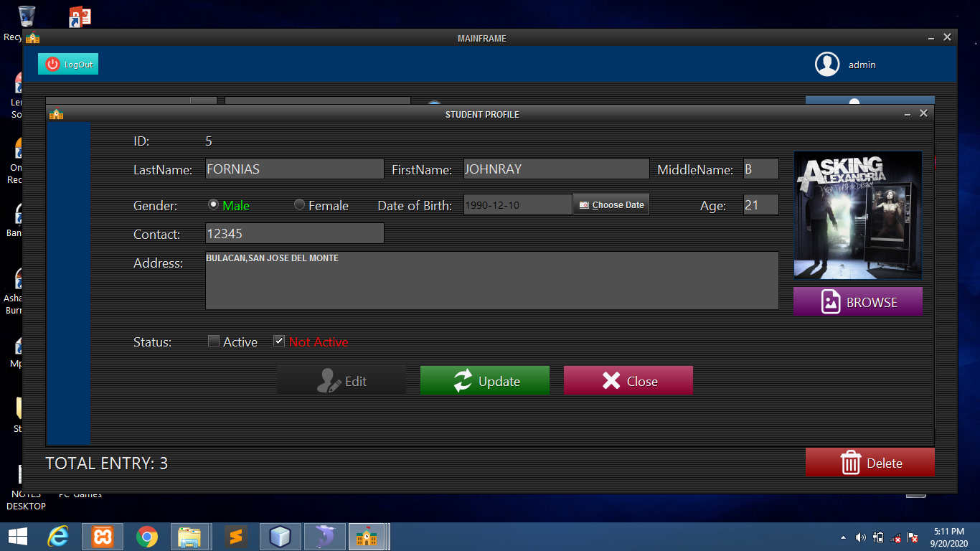Image resolution: width=980 pixels, height=551 pixels.
Task: Launch Internet Explorer from the taskbar
Action: pos(57,537)
